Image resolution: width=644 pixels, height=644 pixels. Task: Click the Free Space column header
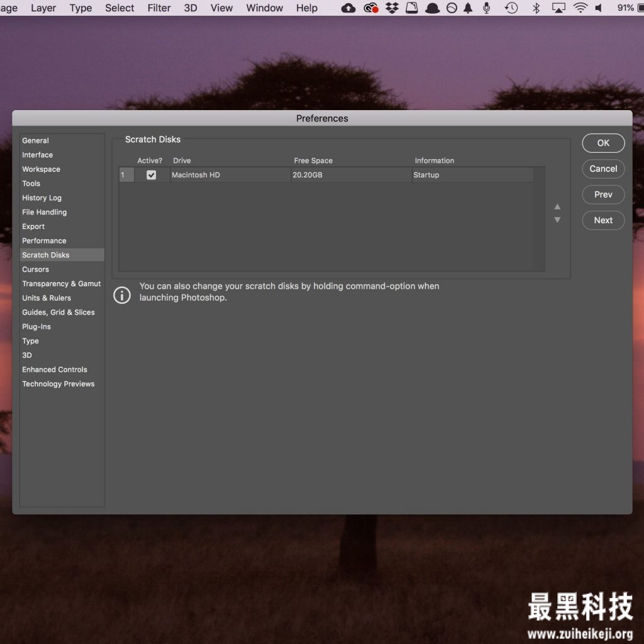313,160
